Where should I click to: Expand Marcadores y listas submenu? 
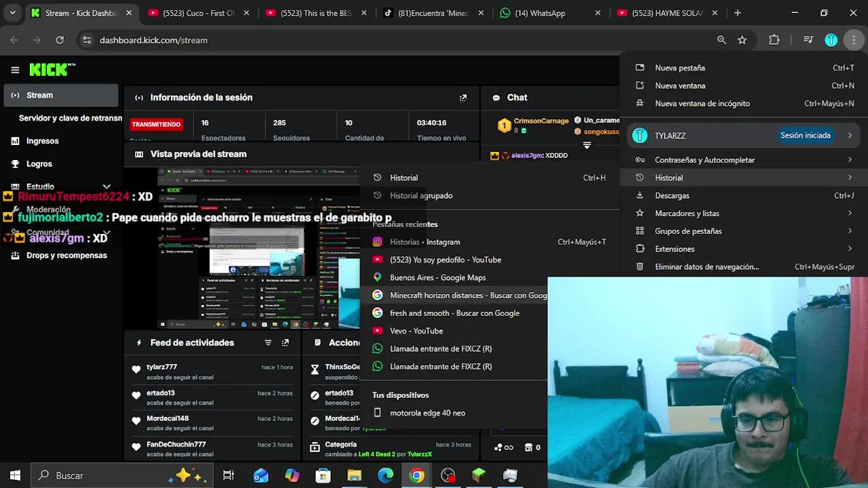(850, 213)
